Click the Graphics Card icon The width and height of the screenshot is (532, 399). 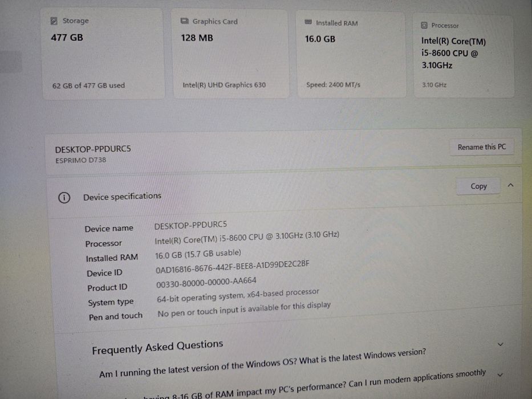(x=185, y=22)
